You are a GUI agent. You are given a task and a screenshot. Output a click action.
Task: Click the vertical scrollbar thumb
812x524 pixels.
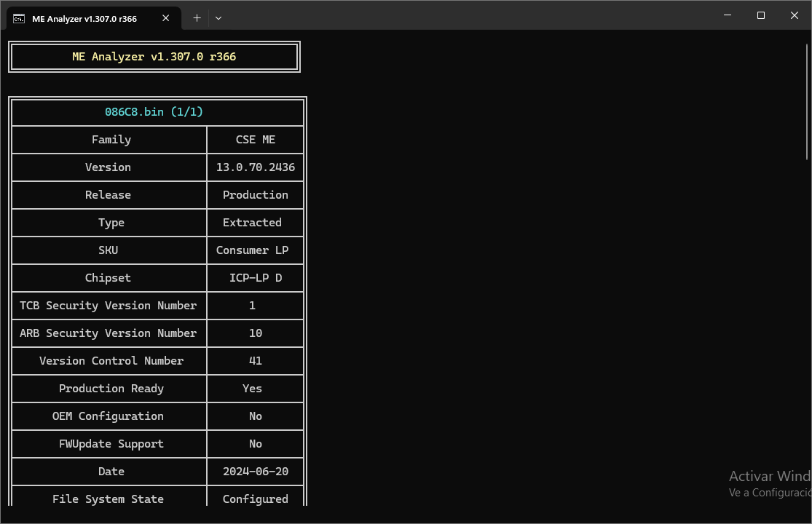pyautogui.click(x=807, y=102)
